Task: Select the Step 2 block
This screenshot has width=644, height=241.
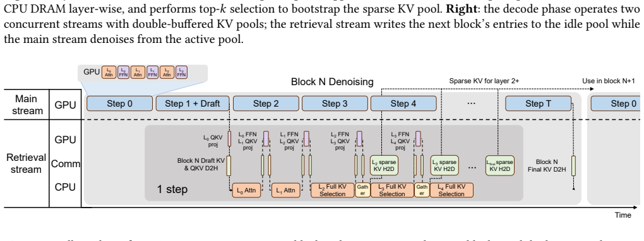Action: point(266,103)
